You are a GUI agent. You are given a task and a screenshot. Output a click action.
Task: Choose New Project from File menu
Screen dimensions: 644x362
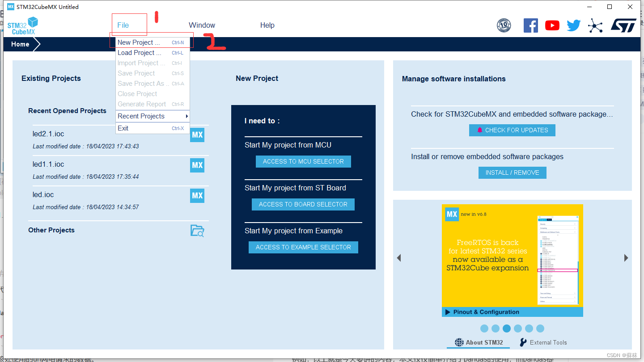(x=153, y=42)
